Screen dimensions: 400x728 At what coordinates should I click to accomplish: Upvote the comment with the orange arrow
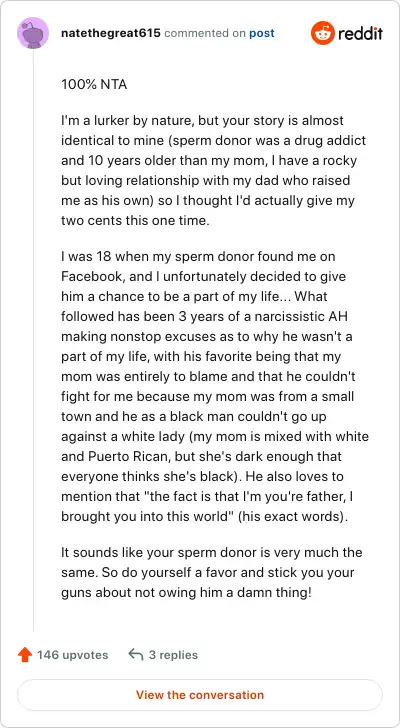[25, 655]
